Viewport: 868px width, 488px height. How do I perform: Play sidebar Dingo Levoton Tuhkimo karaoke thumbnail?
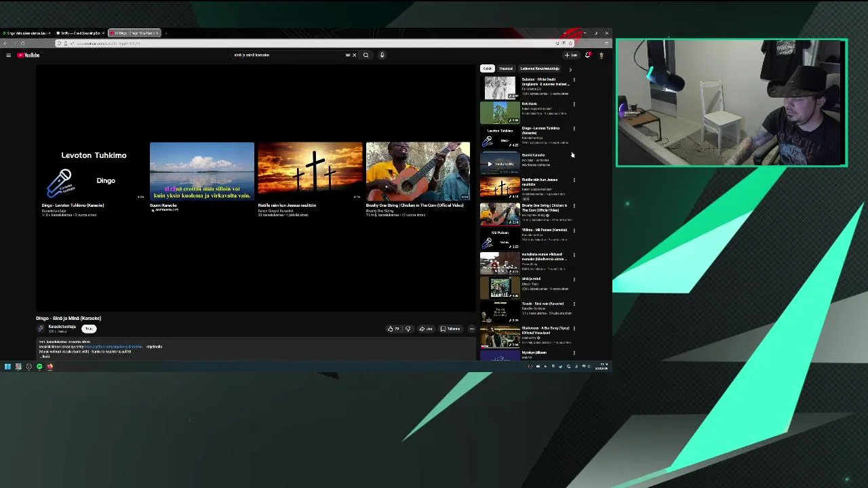[x=500, y=137]
